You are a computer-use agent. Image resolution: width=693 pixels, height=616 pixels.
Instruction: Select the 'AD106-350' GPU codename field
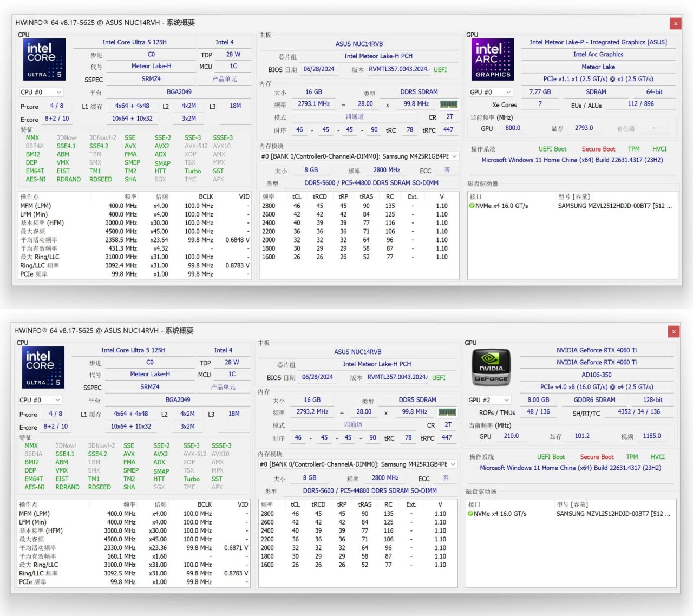[597, 375]
